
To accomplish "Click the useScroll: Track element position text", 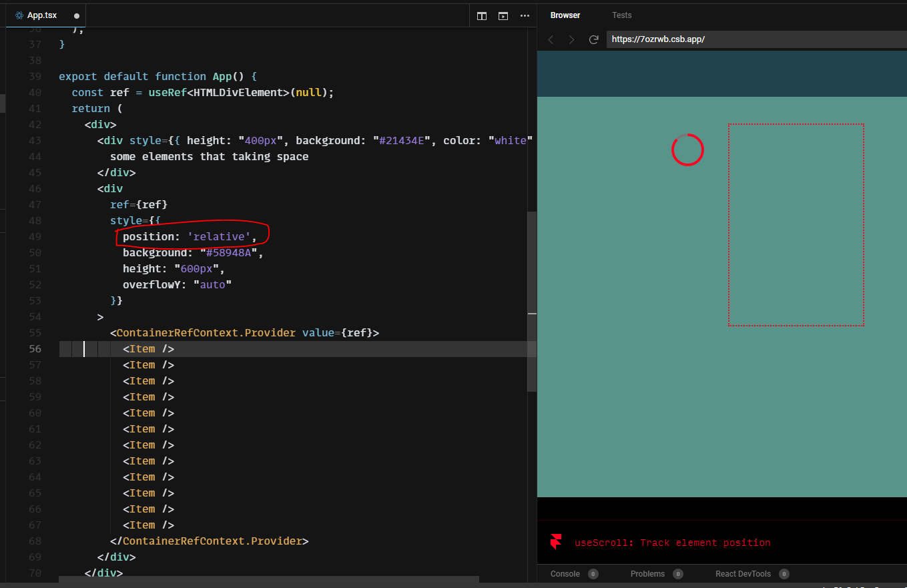I will coord(670,542).
